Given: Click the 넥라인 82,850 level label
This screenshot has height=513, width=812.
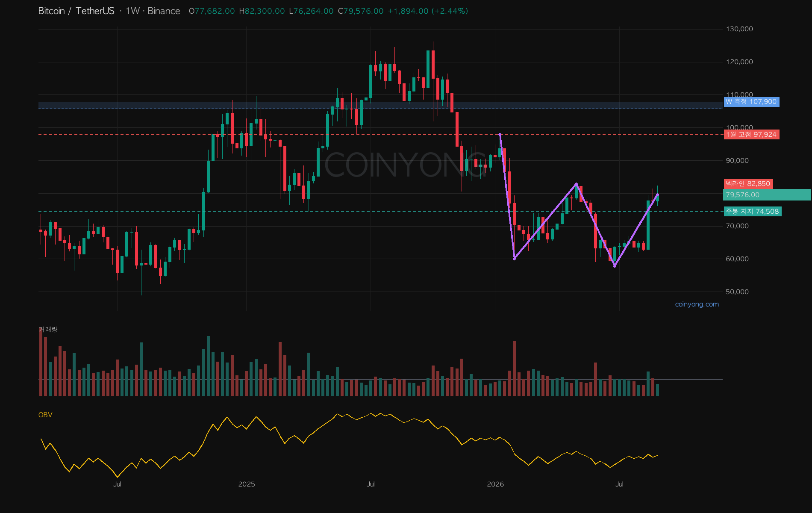Looking at the screenshot, I should point(748,184).
